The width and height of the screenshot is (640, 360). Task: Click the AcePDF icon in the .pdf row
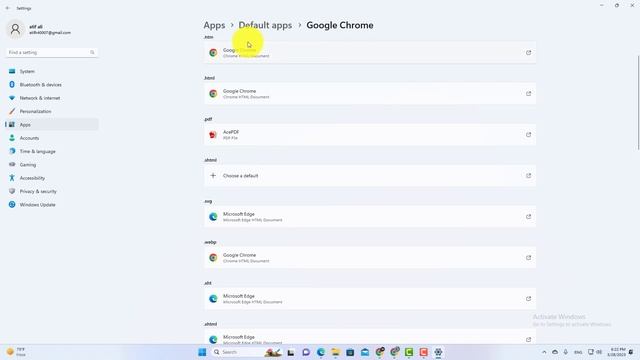(x=213, y=135)
